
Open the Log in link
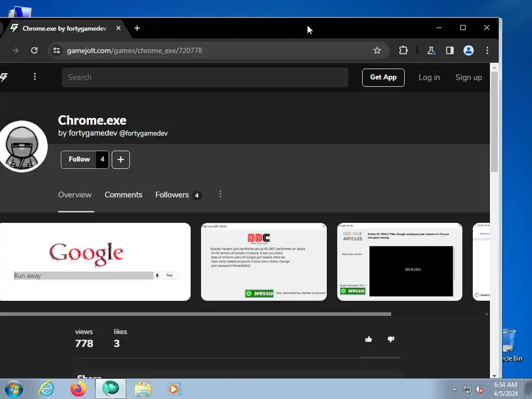click(x=429, y=77)
